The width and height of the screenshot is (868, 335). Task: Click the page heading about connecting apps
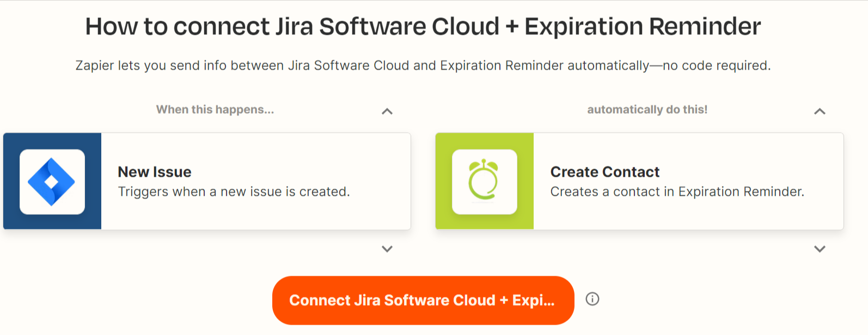click(423, 26)
